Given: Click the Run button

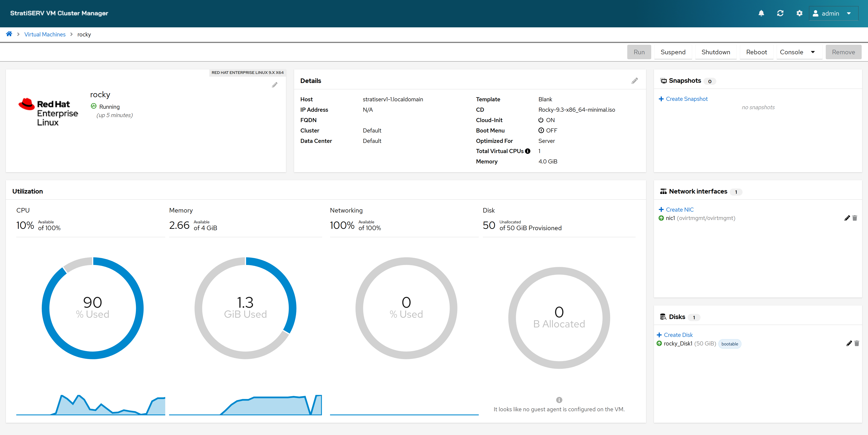Looking at the screenshot, I should click(639, 52).
